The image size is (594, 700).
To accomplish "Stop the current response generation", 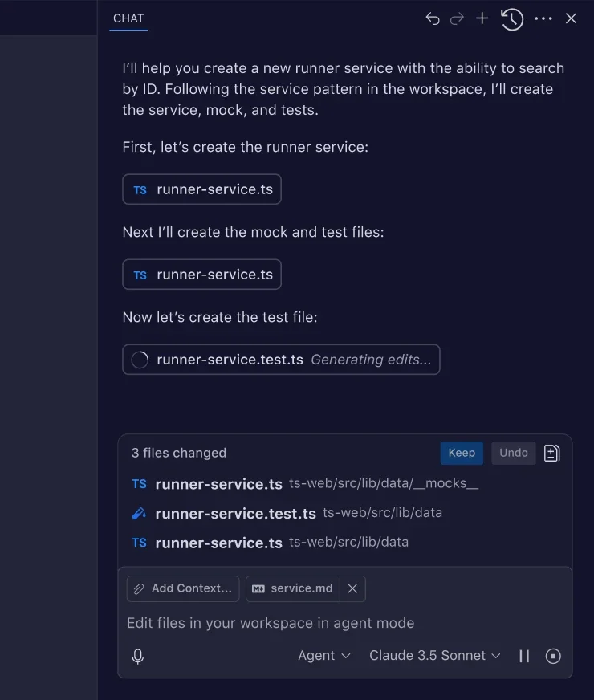I will [552, 656].
